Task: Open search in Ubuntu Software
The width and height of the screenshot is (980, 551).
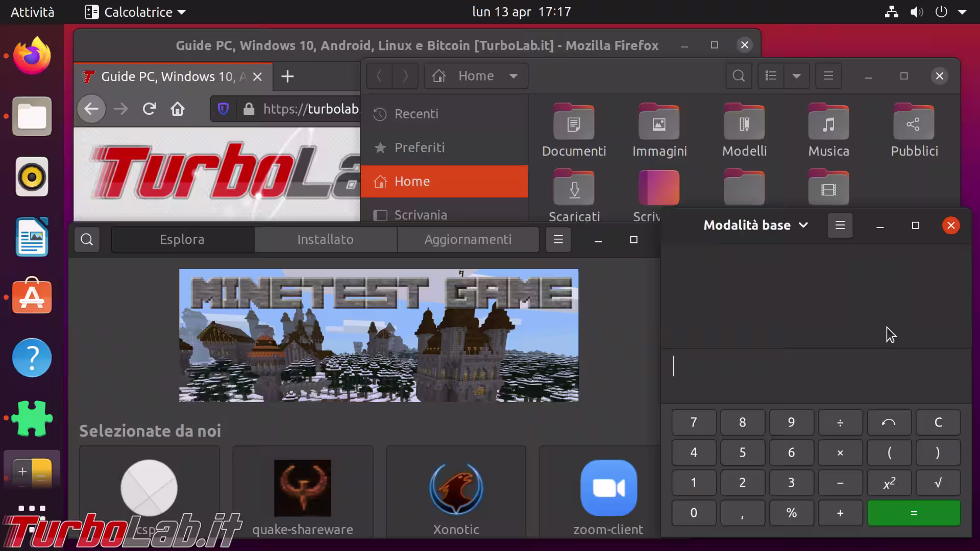Action: pyautogui.click(x=87, y=239)
